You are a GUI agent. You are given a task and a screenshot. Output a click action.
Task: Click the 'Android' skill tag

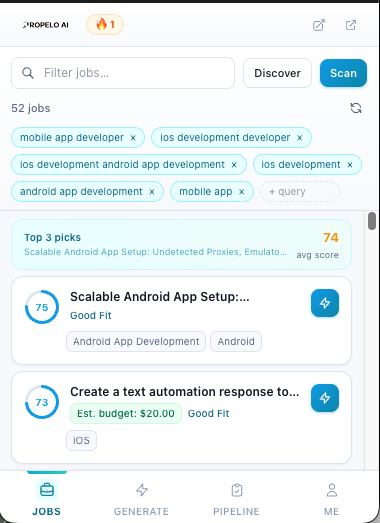pyautogui.click(x=236, y=342)
